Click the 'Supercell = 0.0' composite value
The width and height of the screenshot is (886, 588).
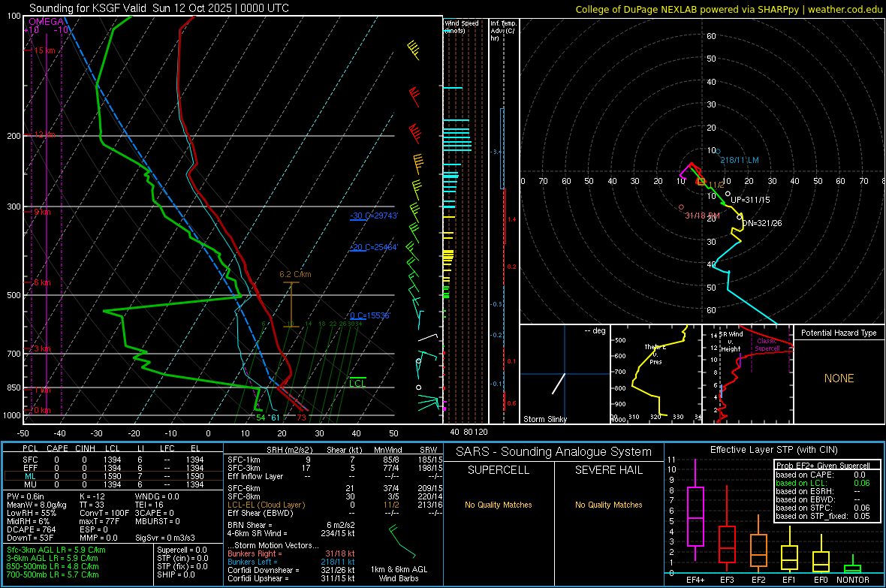tap(182, 550)
